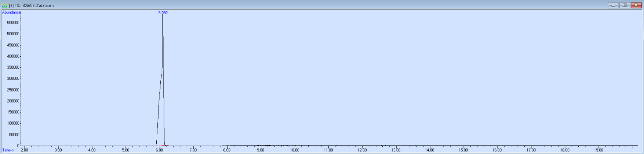Click the 11.00 time axis tick label

328,150
